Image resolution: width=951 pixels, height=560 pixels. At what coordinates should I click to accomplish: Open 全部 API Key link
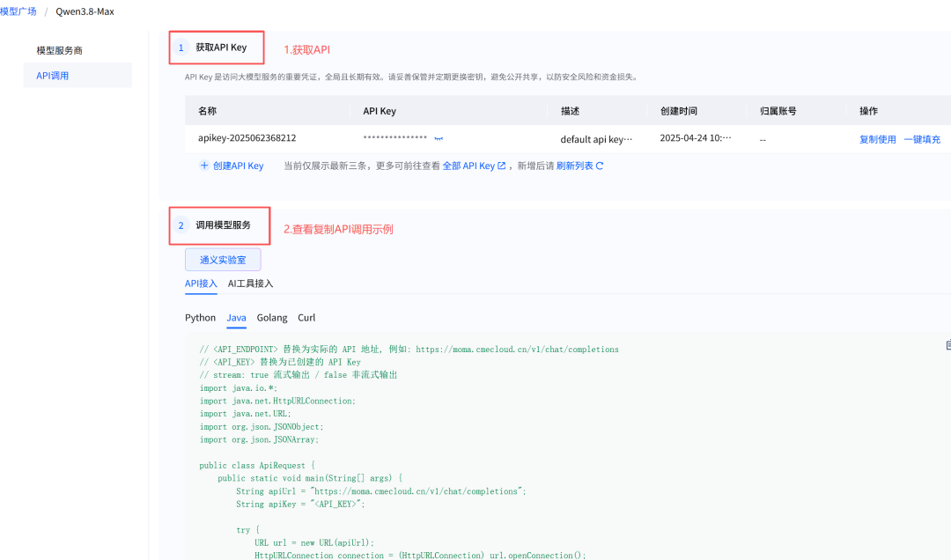click(468, 166)
